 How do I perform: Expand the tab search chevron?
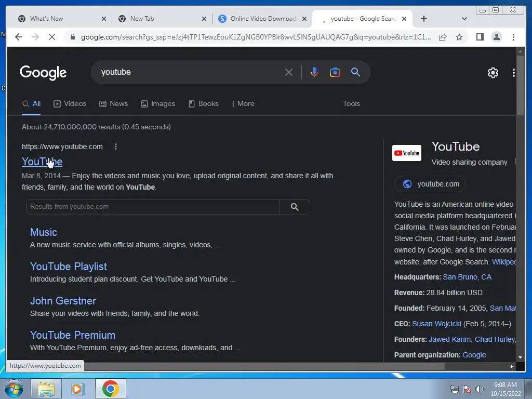[x=464, y=19]
